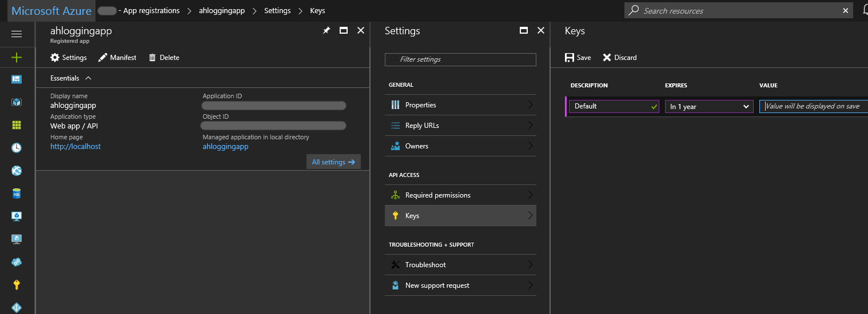The height and width of the screenshot is (314, 868).
Task: Click the green plus New resource icon
Action: [x=17, y=57]
